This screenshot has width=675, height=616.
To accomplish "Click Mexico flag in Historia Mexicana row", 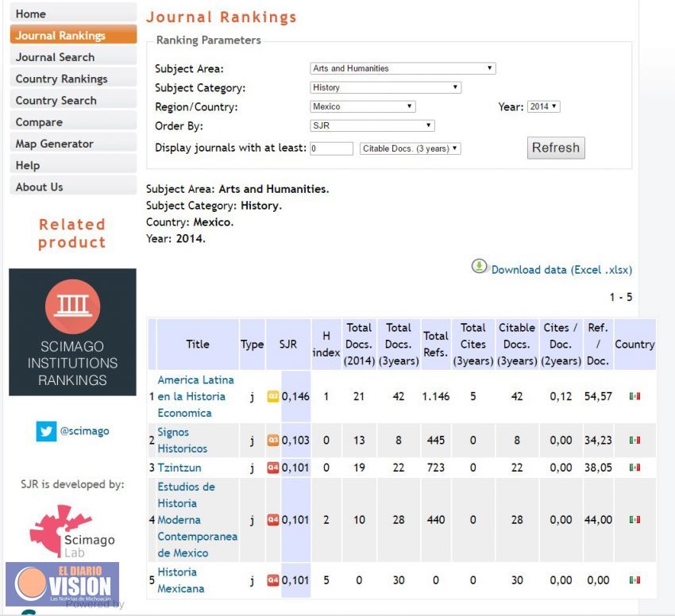I will (x=634, y=579).
